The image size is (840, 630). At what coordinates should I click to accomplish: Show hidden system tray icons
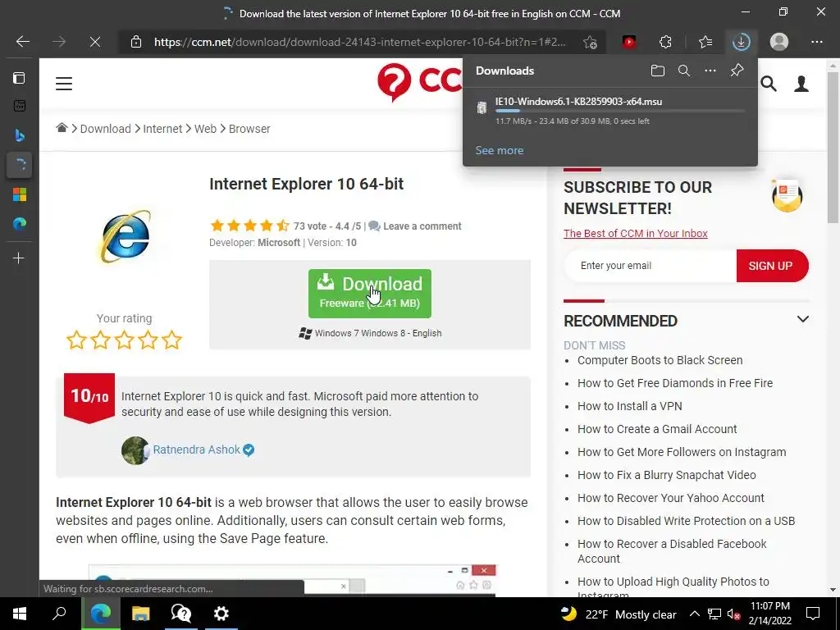click(x=694, y=614)
